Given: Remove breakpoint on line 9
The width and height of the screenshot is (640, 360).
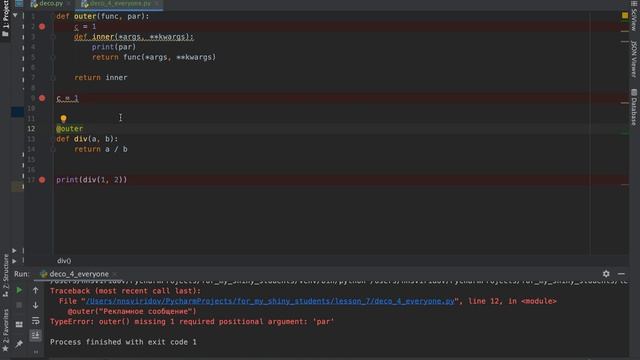Looking at the screenshot, I should coord(42,98).
